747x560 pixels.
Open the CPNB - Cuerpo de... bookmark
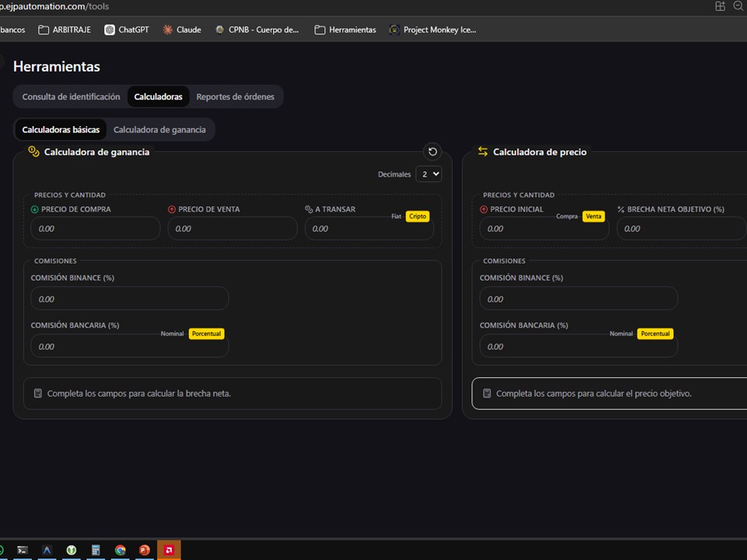258,30
